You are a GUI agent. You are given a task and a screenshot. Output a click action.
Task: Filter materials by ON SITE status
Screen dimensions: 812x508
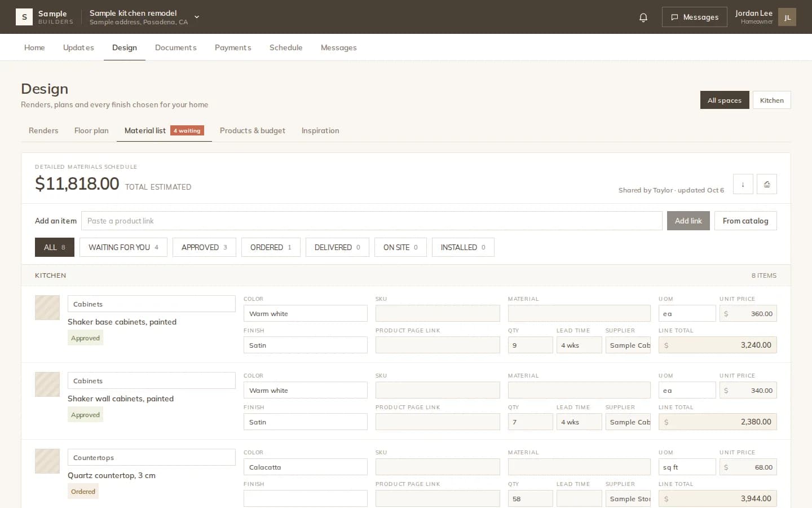pos(400,247)
